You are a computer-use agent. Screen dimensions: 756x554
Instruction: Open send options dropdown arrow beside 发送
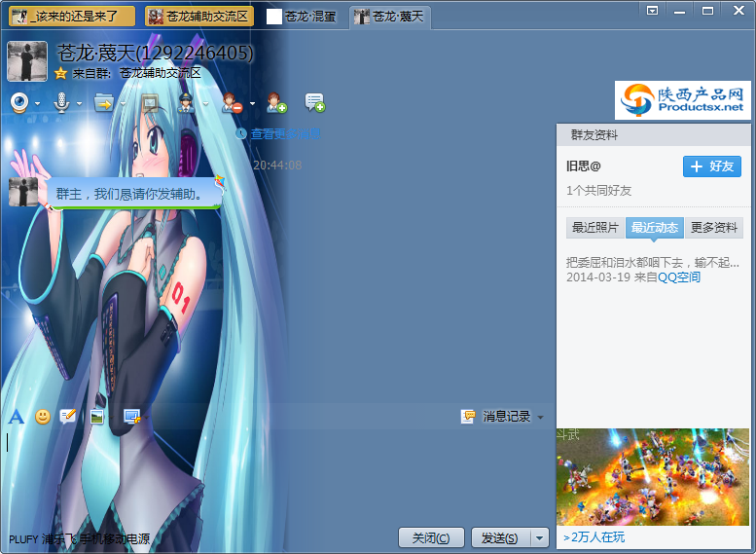540,537
